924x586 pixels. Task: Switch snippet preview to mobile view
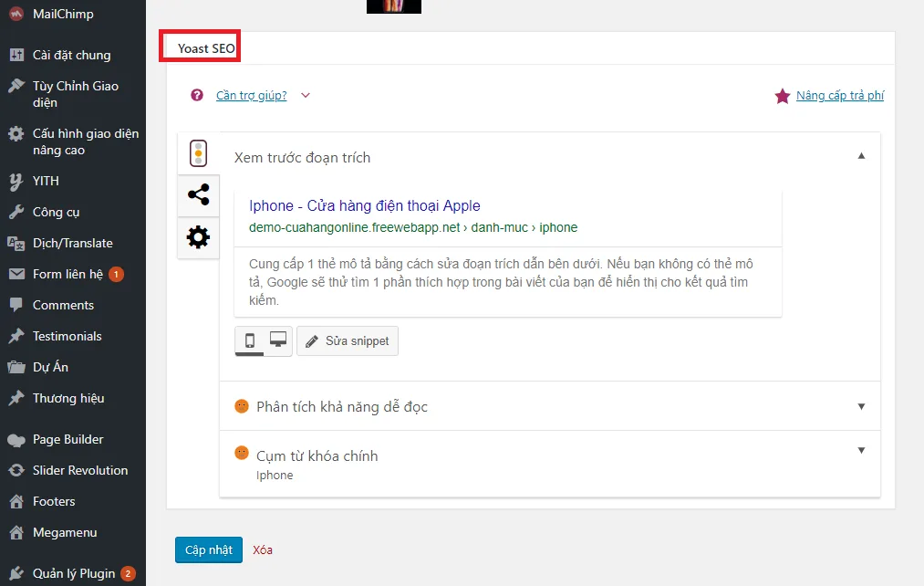249,340
